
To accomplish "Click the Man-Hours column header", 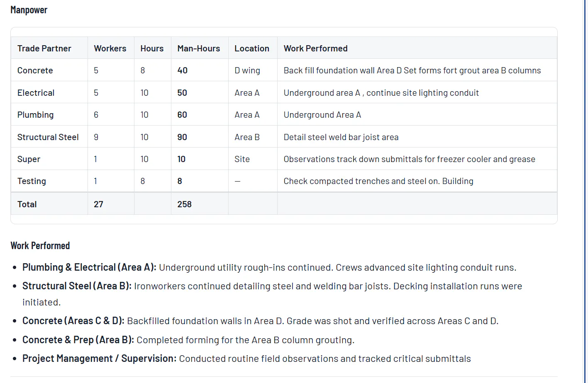I will pyautogui.click(x=198, y=48).
